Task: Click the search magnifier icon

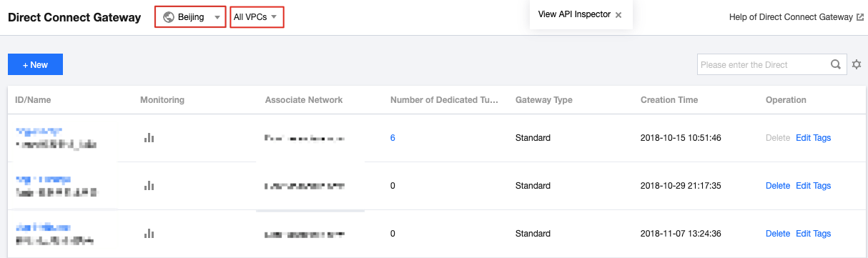Action: click(835, 64)
